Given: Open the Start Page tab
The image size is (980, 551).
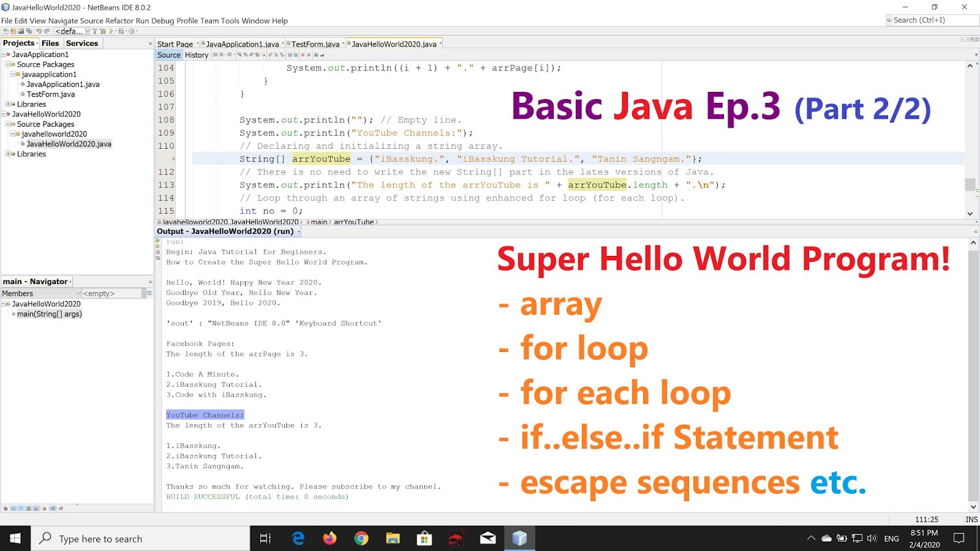Looking at the screenshot, I should point(175,44).
